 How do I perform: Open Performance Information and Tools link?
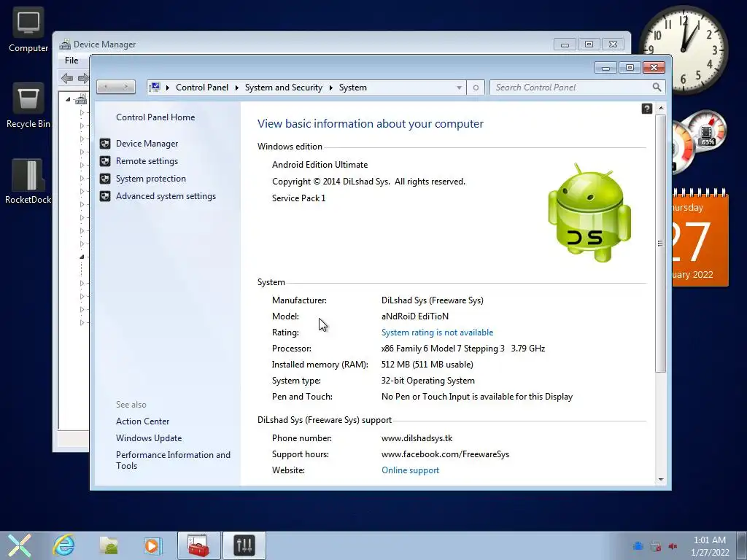click(x=173, y=461)
